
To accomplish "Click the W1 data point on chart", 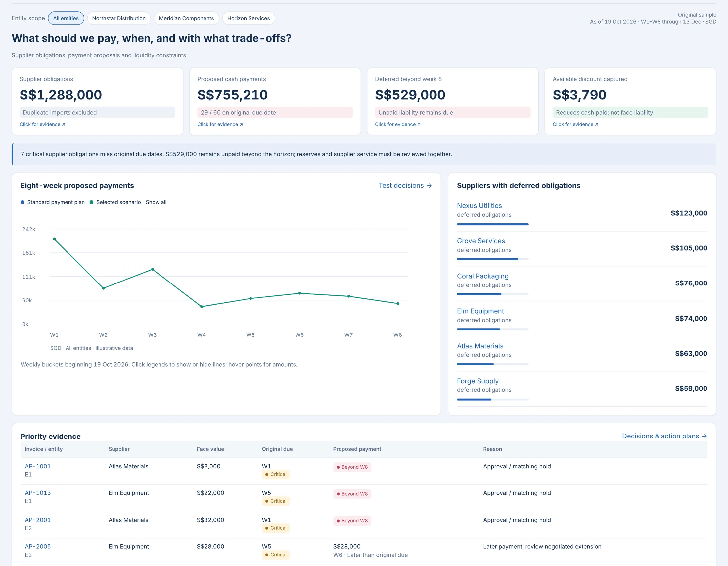I will coord(54,239).
